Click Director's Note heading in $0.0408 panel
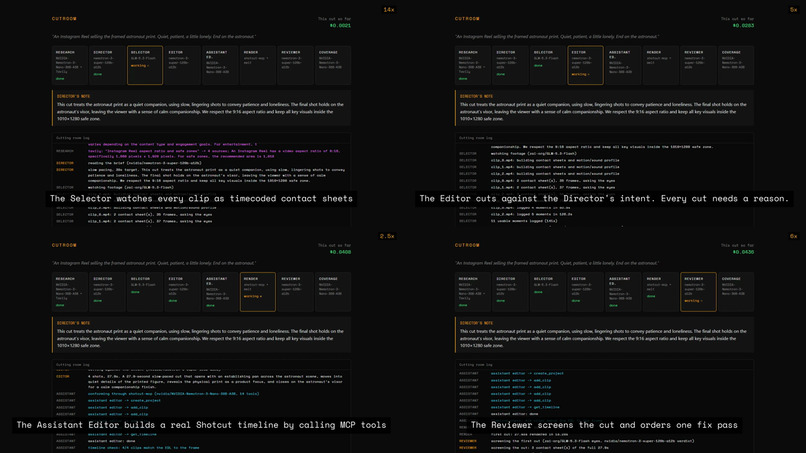The image size is (806, 453). tap(74, 323)
